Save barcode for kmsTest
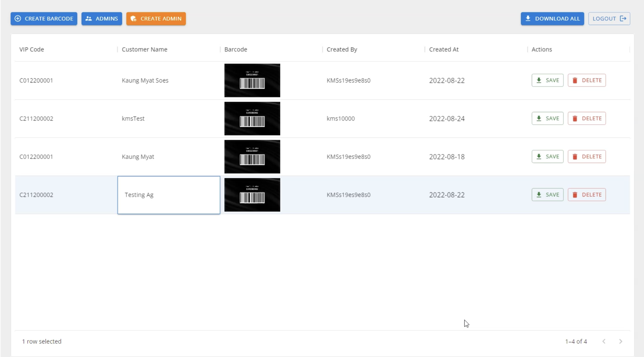This screenshot has height=357, width=644. (548, 118)
